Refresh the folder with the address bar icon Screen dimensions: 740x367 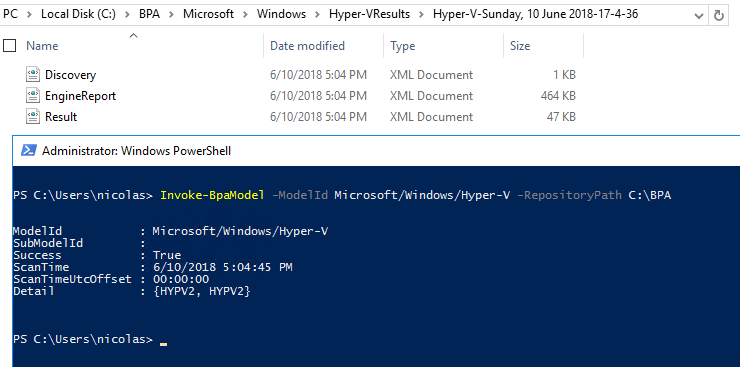click(719, 15)
